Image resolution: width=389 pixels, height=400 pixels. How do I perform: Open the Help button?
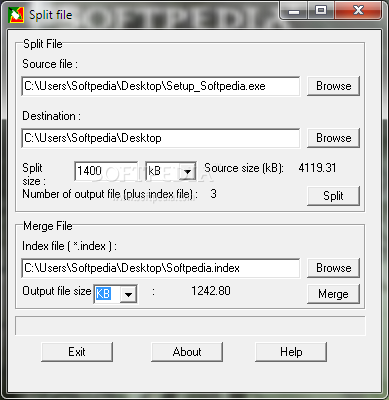[291, 352]
